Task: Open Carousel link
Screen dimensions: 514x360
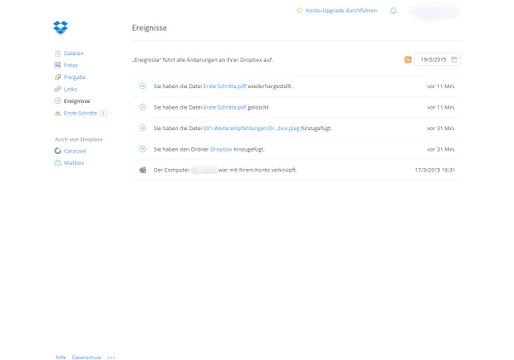Action: pos(75,151)
